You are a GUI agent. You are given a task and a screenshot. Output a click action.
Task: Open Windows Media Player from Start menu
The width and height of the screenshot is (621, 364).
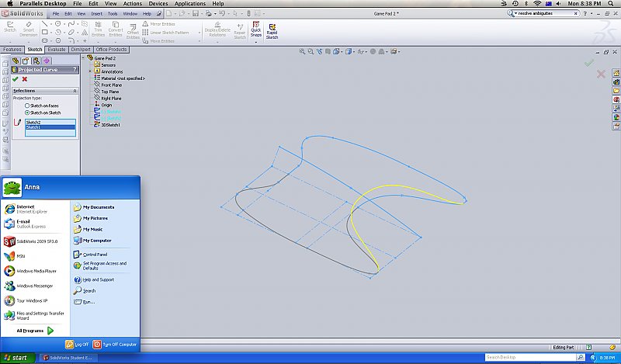(x=36, y=271)
